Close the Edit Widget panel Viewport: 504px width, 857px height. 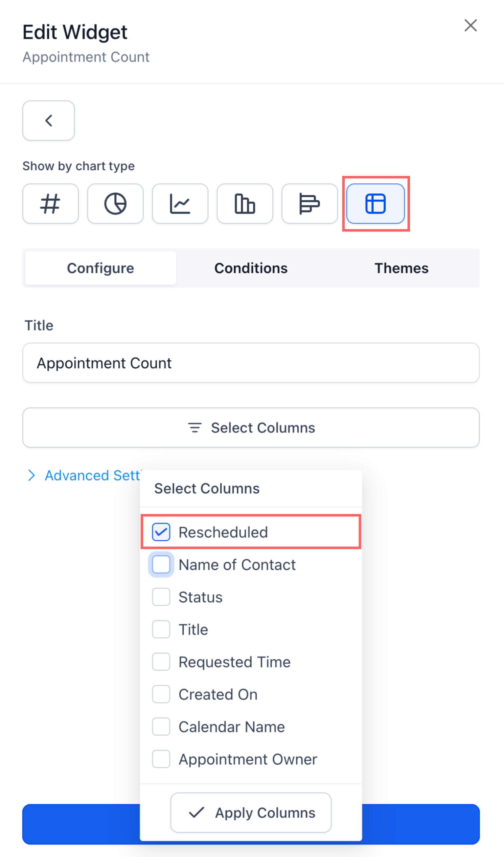coord(471,26)
